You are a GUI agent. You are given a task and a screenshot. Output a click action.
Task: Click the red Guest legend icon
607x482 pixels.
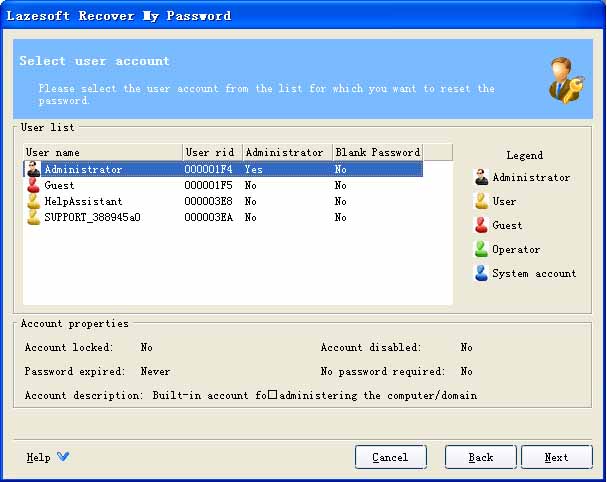pyautogui.click(x=481, y=225)
